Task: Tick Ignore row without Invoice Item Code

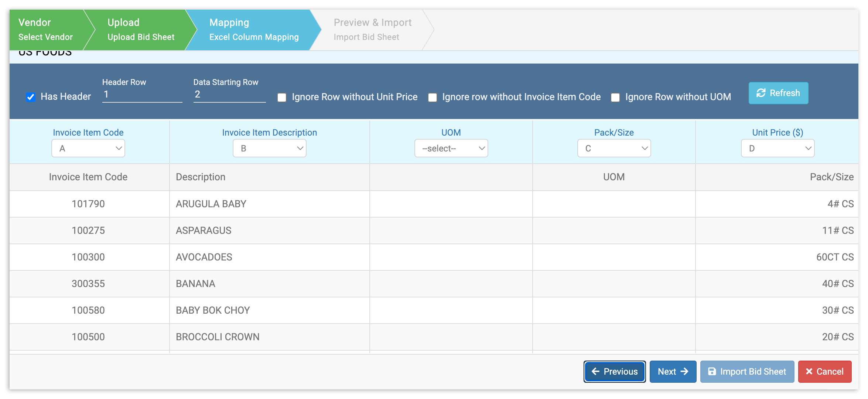Action: [432, 98]
